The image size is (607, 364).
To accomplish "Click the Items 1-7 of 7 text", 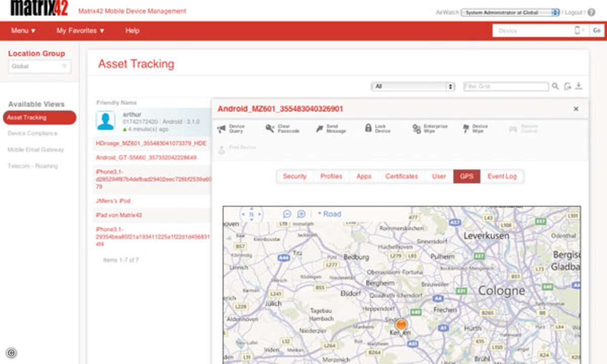I will point(121,260).
